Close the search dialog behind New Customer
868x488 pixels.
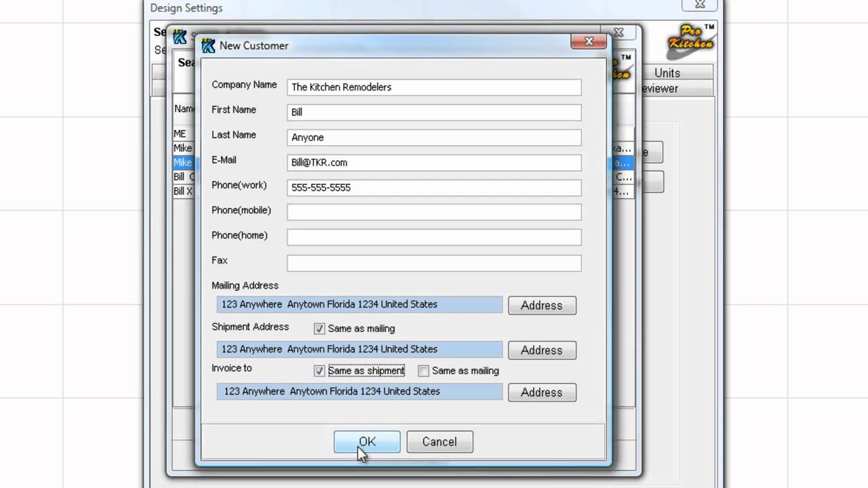point(618,32)
